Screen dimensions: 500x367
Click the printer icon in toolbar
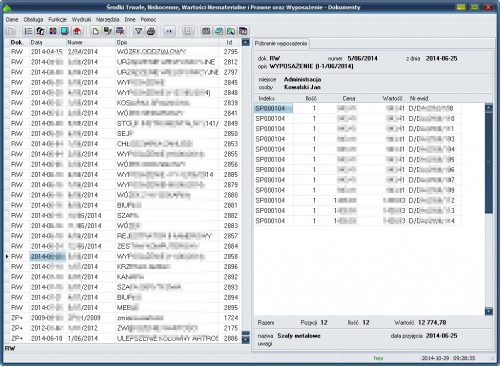click(x=151, y=31)
